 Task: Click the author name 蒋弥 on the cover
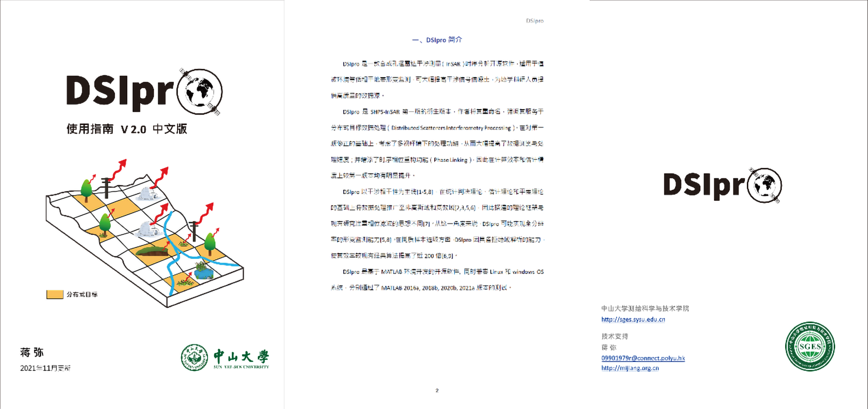[32, 352]
